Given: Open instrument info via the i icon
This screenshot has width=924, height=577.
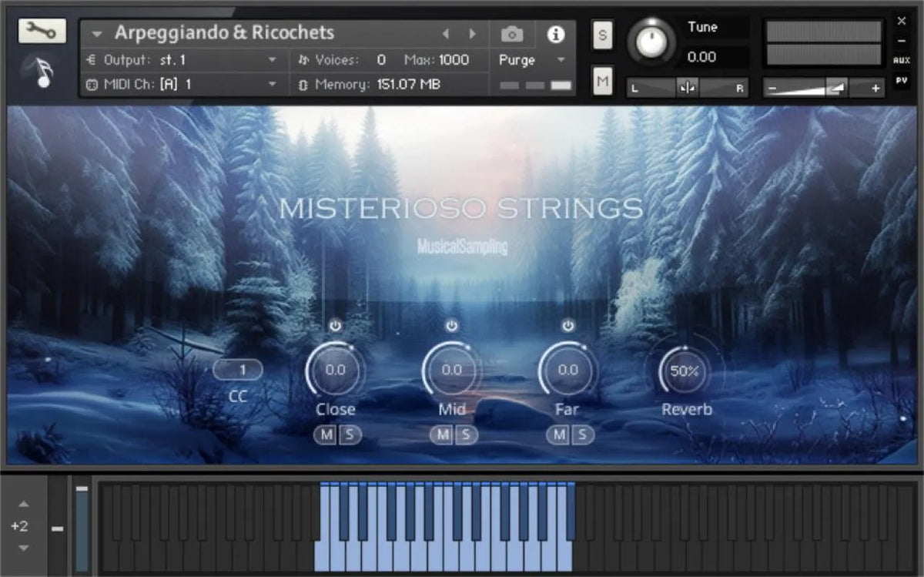Looking at the screenshot, I should (x=556, y=34).
